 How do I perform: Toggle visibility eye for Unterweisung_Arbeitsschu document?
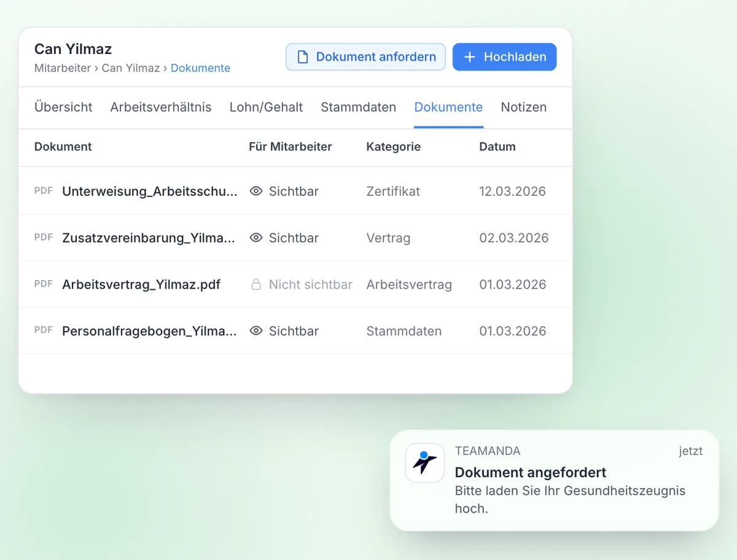pyautogui.click(x=256, y=192)
